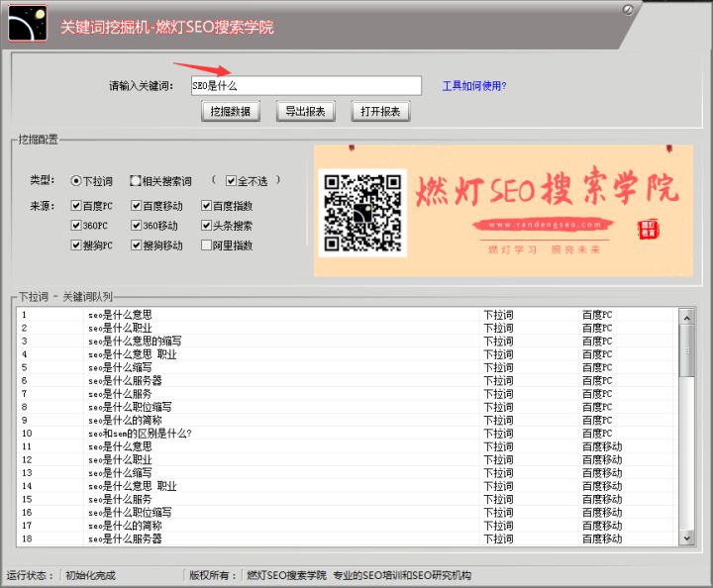Select row 10 seo和sem的区别是什么?
The height and width of the screenshot is (588, 713).
pyautogui.click(x=139, y=434)
